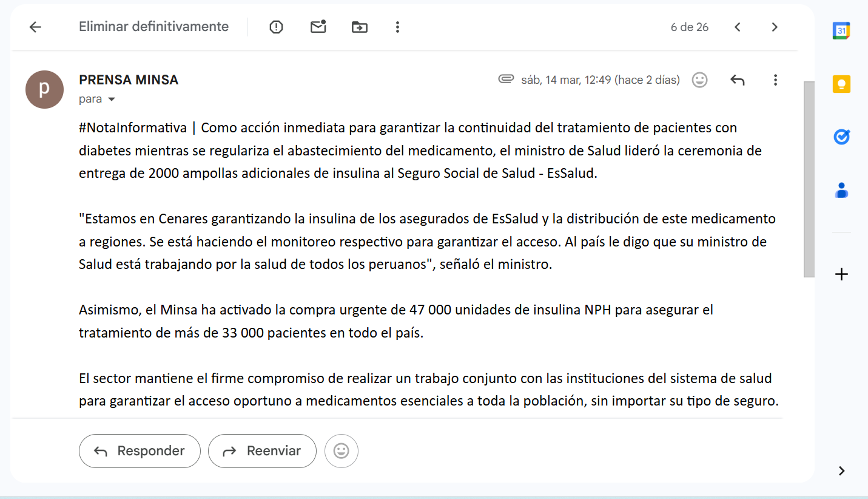
Task: Report this email as spam
Action: point(276,27)
